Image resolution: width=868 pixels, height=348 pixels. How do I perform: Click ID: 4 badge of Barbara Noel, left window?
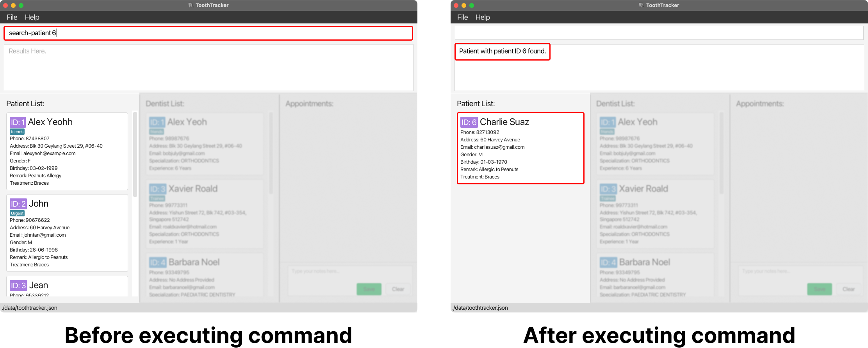click(158, 262)
